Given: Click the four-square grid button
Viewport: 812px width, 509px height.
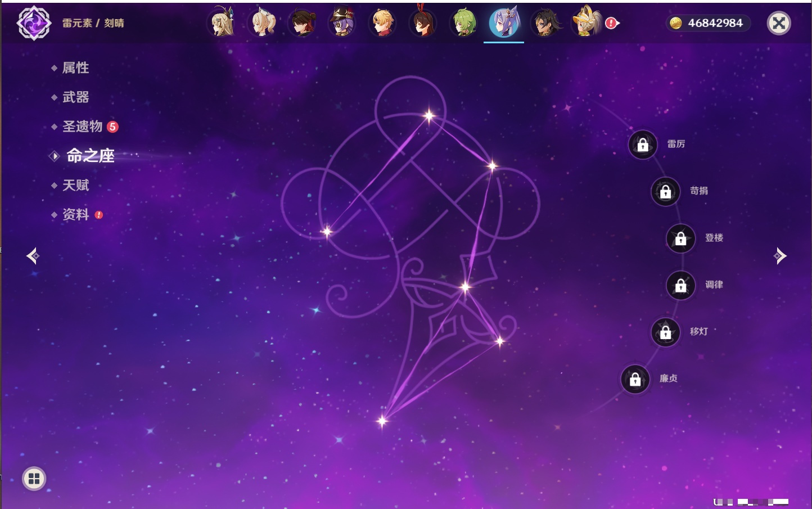Looking at the screenshot, I should tap(34, 479).
